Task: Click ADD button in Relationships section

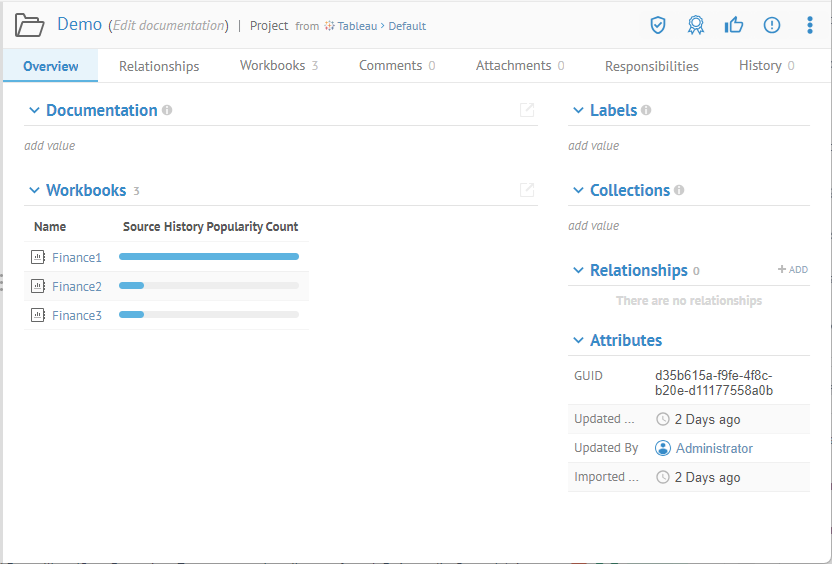Action: point(793,270)
